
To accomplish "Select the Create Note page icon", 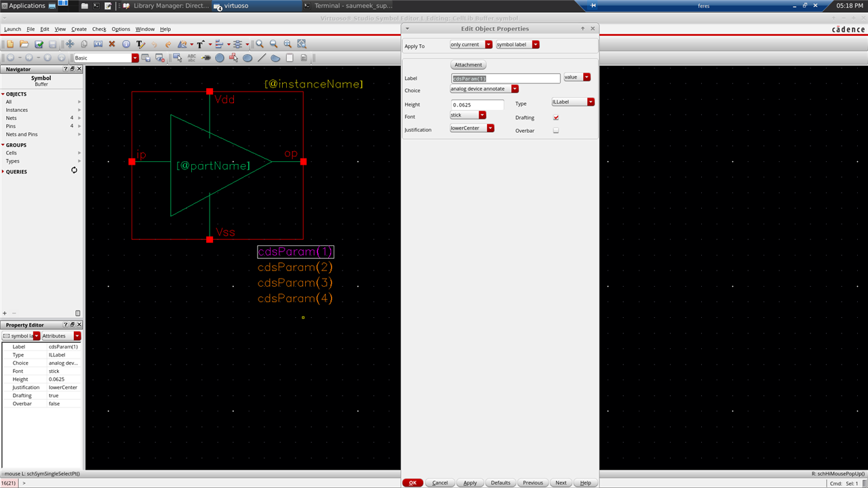I will tap(290, 58).
